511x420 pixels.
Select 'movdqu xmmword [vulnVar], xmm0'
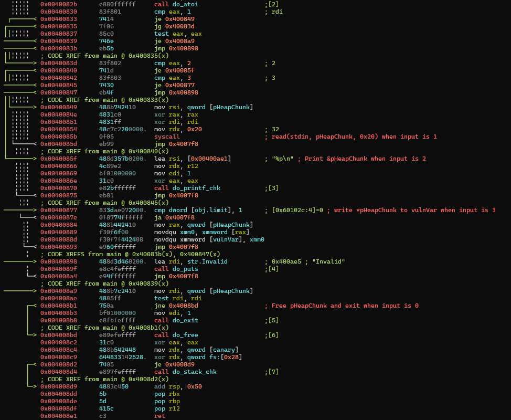tap(209, 240)
